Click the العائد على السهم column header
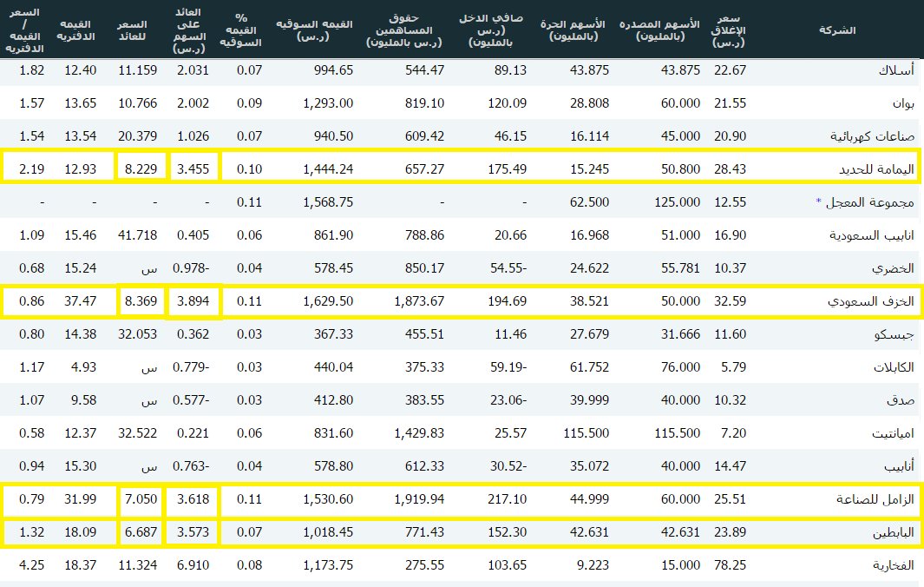 (x=188, y=30)
